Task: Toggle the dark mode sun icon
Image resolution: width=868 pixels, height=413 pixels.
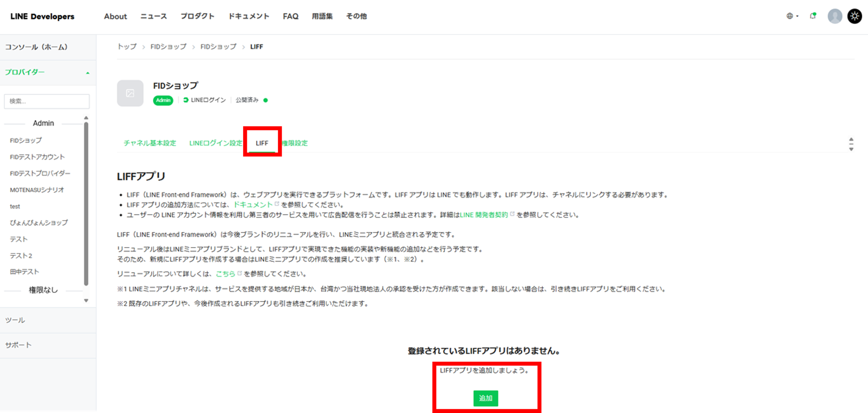Action: [x=854, y=16]
